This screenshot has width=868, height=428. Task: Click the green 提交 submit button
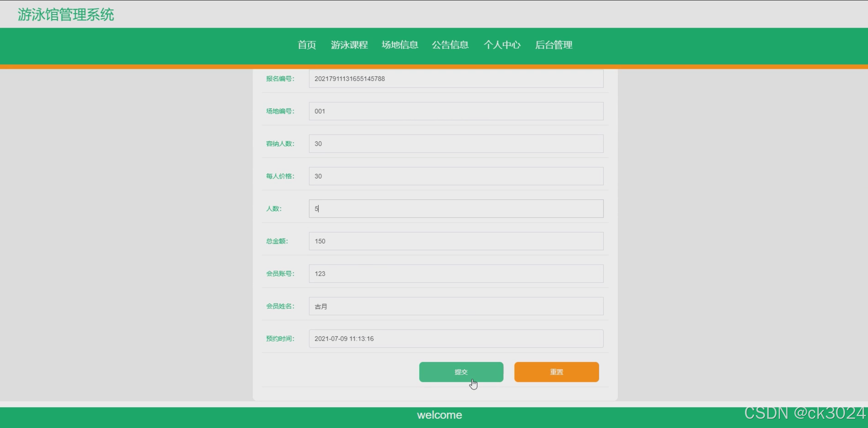click(461, 372)
